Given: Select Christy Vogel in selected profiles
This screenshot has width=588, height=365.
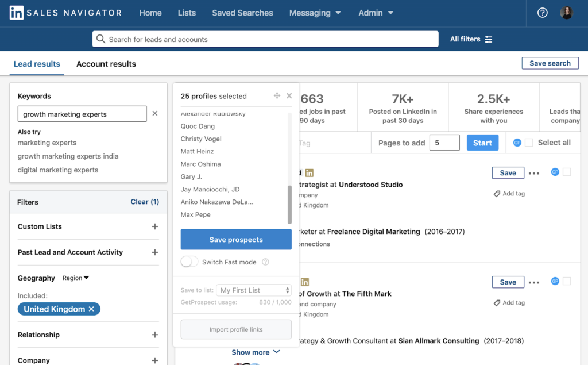Looking at the screenshot, I should click(x=201, y=139).
